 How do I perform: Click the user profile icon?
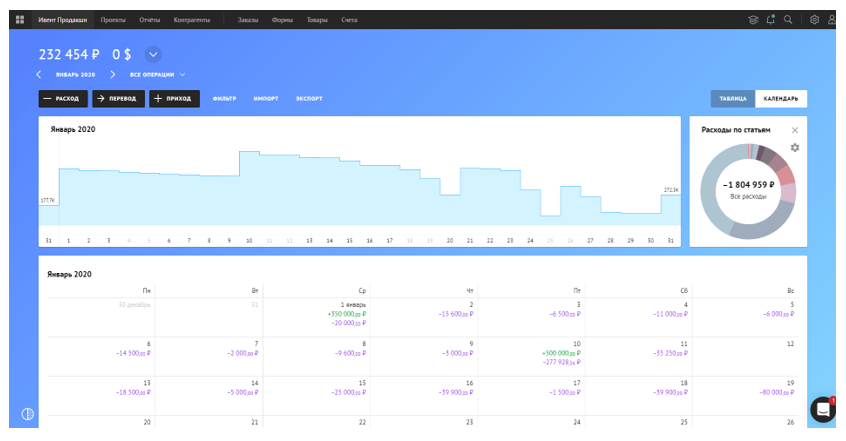(x=832, y=19)
